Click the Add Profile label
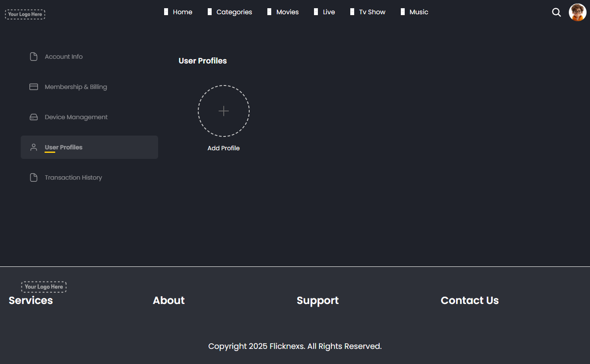Viewport: 590px width, 364px height. pos(224,148)
